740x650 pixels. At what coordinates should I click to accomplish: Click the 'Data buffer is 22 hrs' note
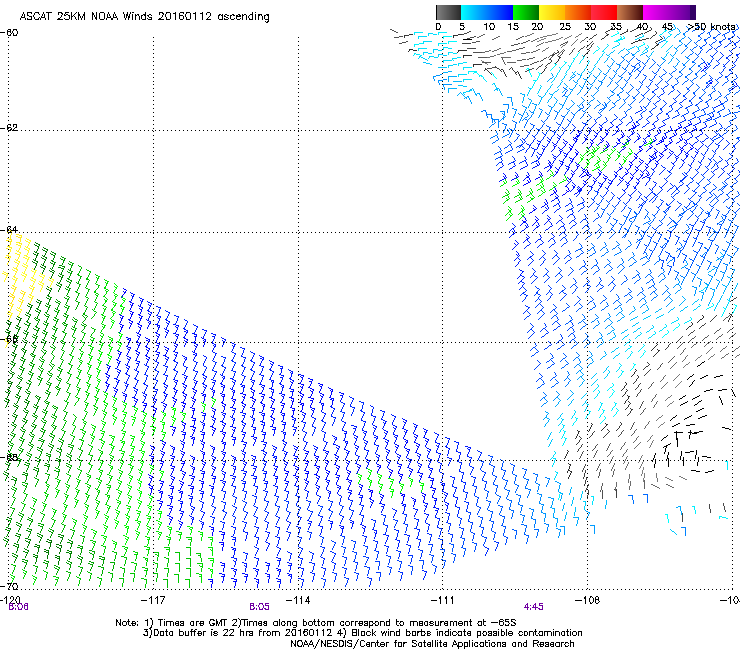tap(362, 633)
